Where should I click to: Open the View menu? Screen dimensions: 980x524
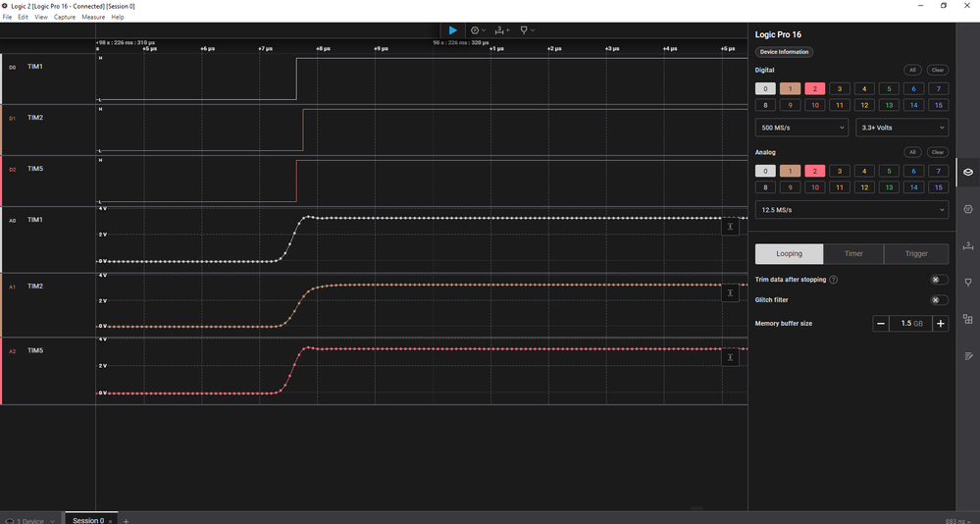tap(40, 17)
